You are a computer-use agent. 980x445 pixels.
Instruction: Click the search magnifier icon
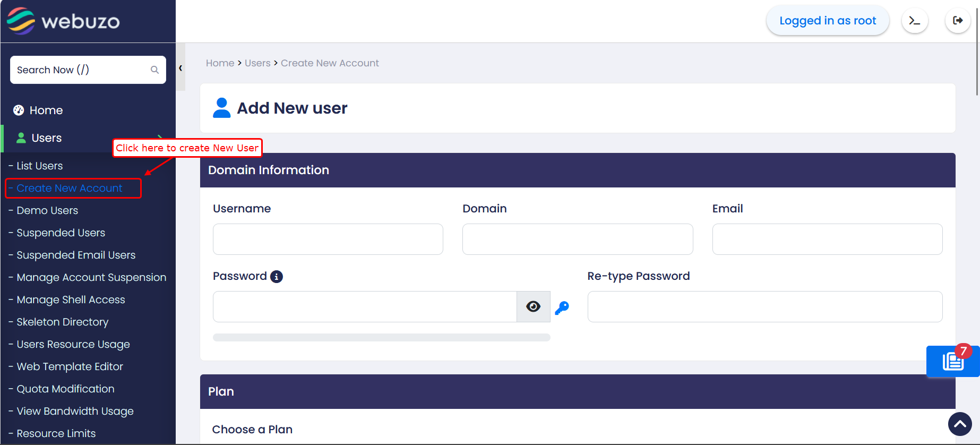click(x=154, y=70)
